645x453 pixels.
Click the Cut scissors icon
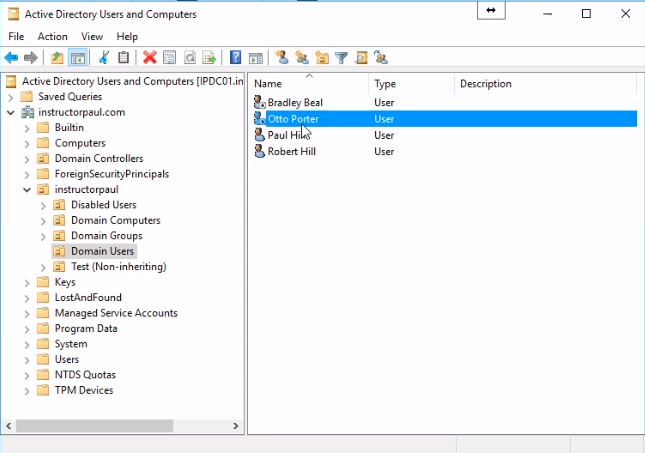[x=104, y=58]
